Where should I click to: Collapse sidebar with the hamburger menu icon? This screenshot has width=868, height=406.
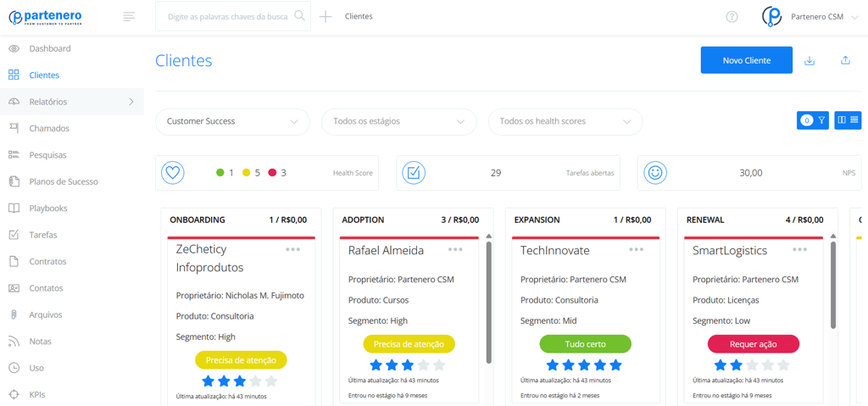click(129, 17)
